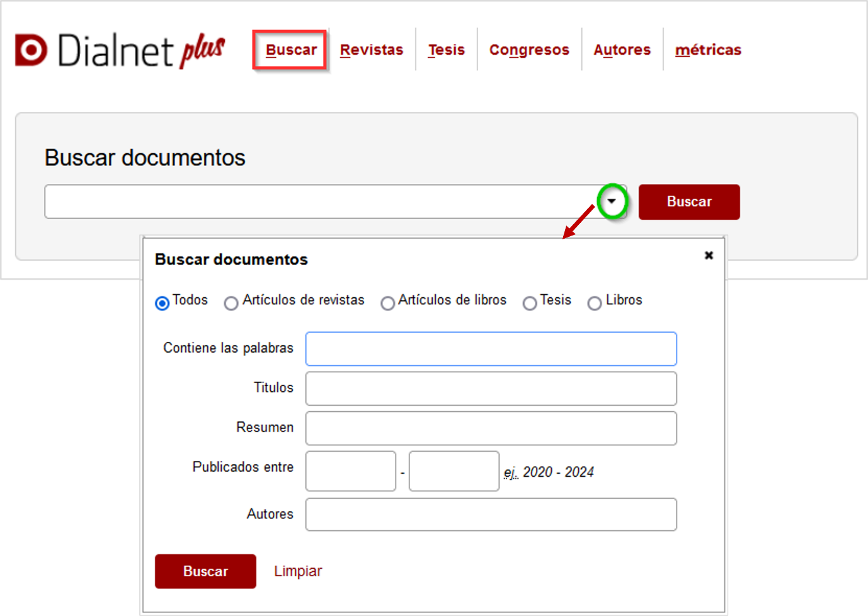Choose the Libros radio option
Screen dimensions: 868x616
coord(595,303)
